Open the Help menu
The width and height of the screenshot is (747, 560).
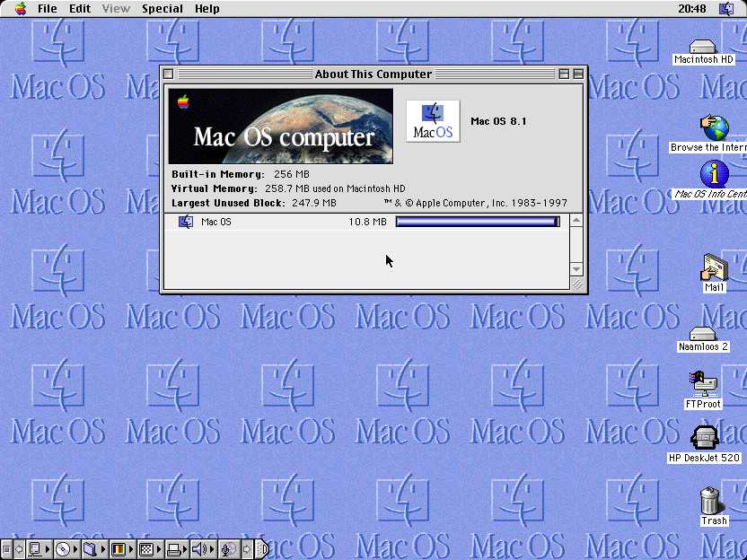(x=207, y=8)
